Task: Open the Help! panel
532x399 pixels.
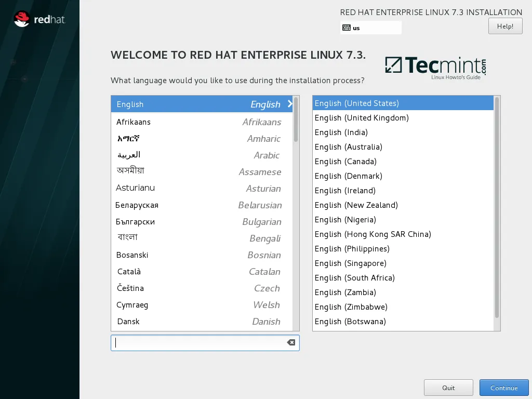Action: point(504,25)
